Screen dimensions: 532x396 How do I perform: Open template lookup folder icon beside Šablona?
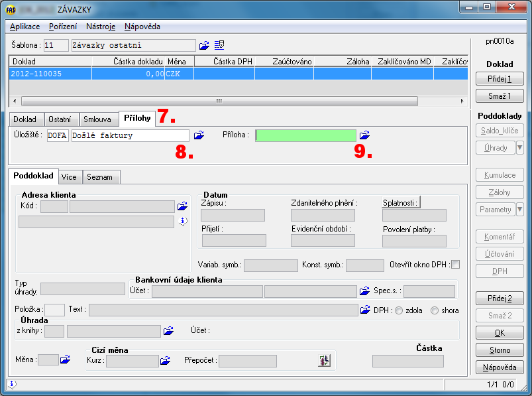[204, 45]
